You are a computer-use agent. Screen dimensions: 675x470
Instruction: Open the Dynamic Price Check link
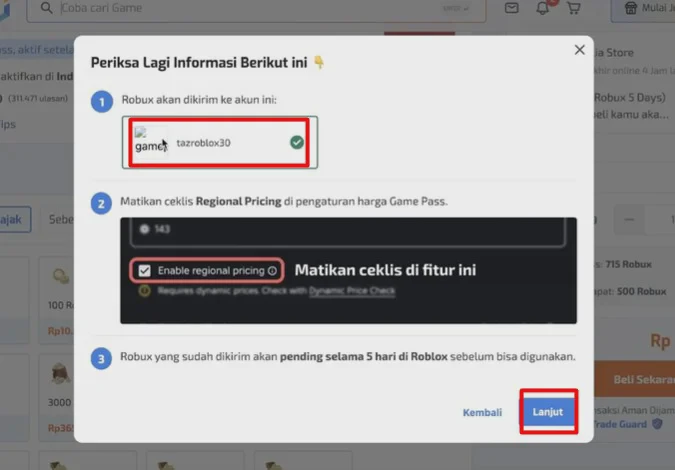pyautogui.click(x=352, y=291)
